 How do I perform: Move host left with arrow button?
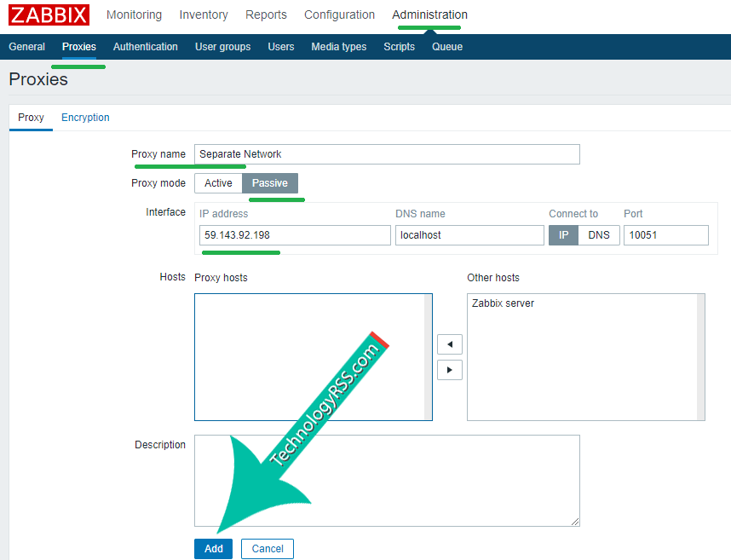tap(449, 344)
